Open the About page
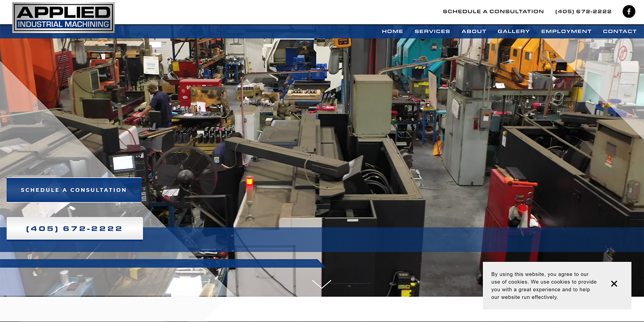Viewport: 644px width, 322px height. click(474, 31)
